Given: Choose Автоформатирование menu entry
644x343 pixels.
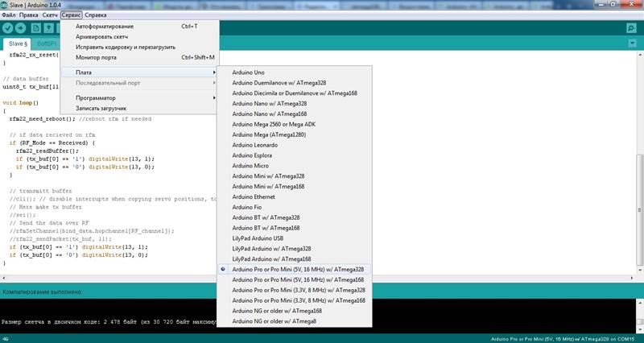Looking at the screenshot, I should coord(139,27).
